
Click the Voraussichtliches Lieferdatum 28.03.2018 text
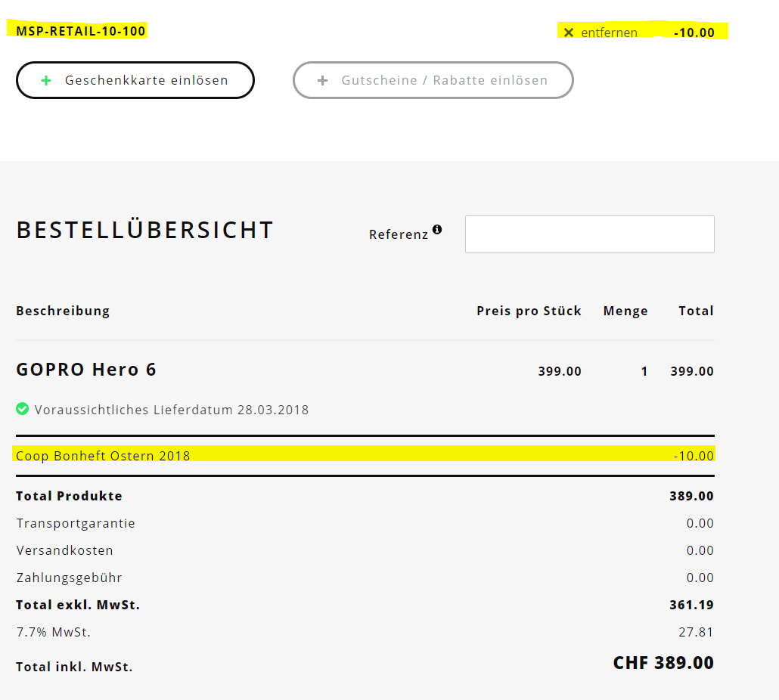point(172,410)
